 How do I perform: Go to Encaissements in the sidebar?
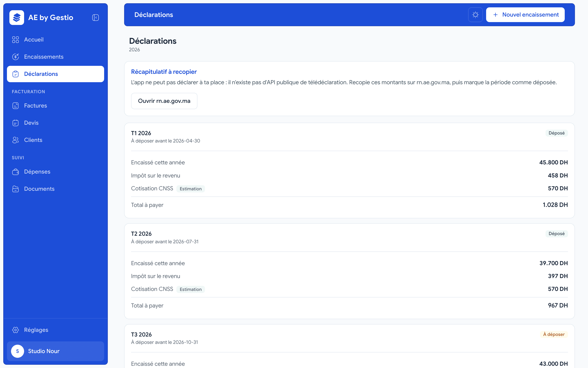pos(55,57)
